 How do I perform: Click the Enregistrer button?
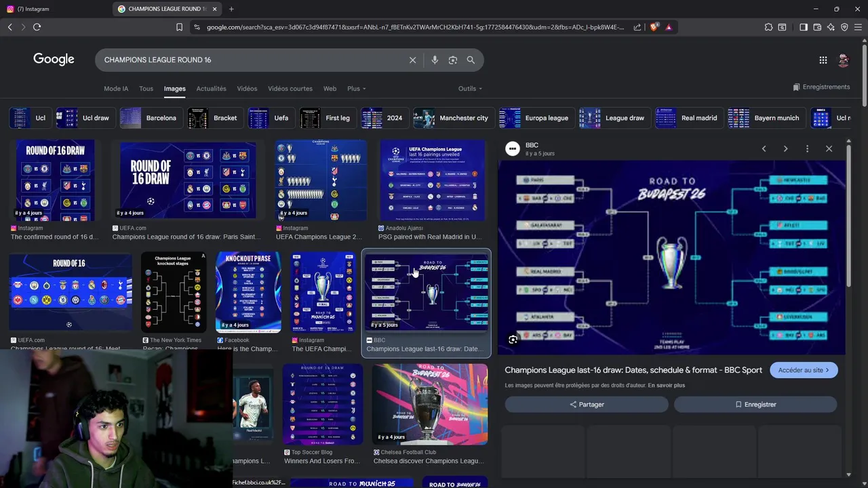[x=755, y=405]
